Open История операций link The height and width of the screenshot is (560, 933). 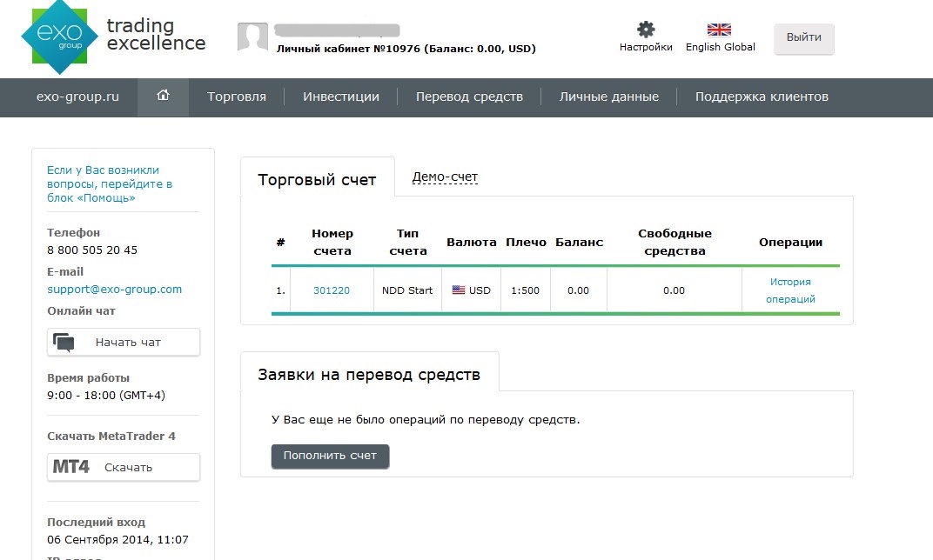pos(790,290)
